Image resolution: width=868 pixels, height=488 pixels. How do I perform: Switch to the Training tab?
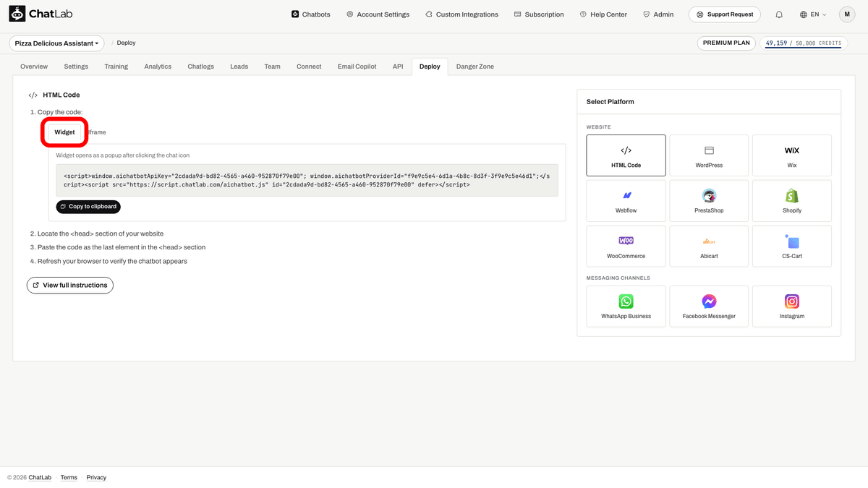point(116,67)
